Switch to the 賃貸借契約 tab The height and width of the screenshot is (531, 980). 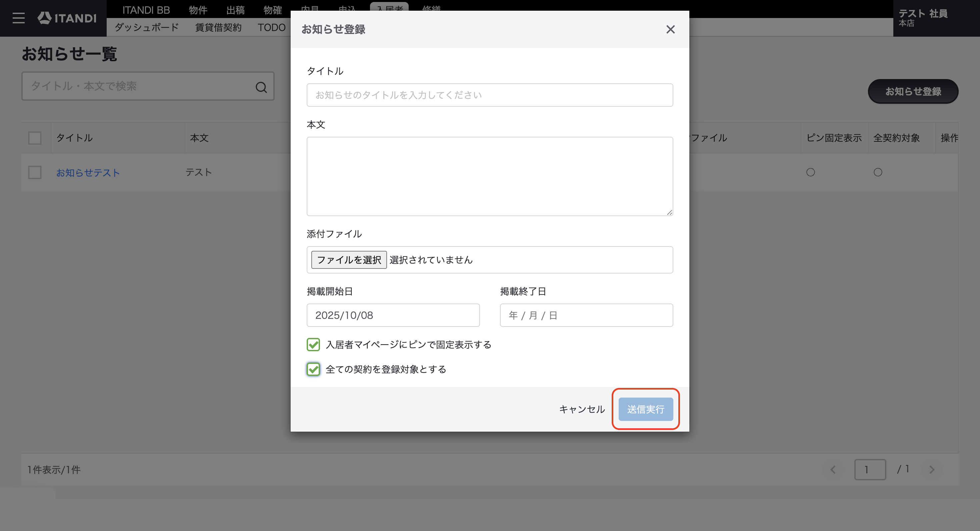click(218, 27)
